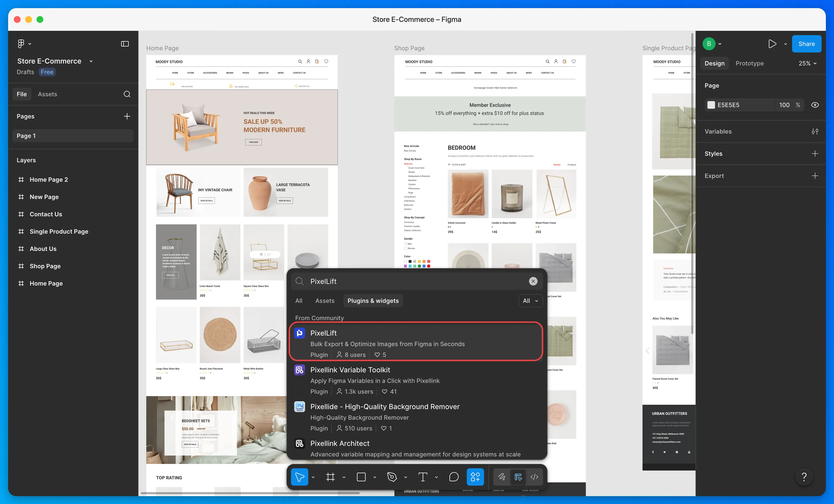Switch to the Prototype tab

click(x=749, y=63)
